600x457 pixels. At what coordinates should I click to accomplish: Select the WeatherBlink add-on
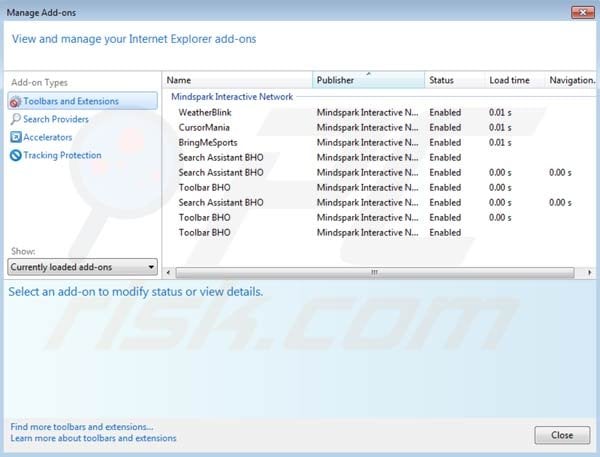tap(205, 113)
